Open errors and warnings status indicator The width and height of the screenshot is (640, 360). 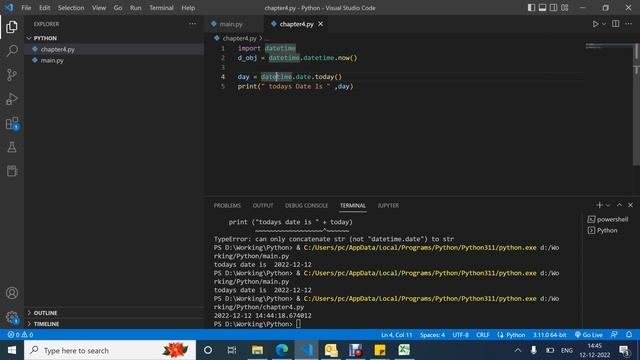[x=20, y=334]
